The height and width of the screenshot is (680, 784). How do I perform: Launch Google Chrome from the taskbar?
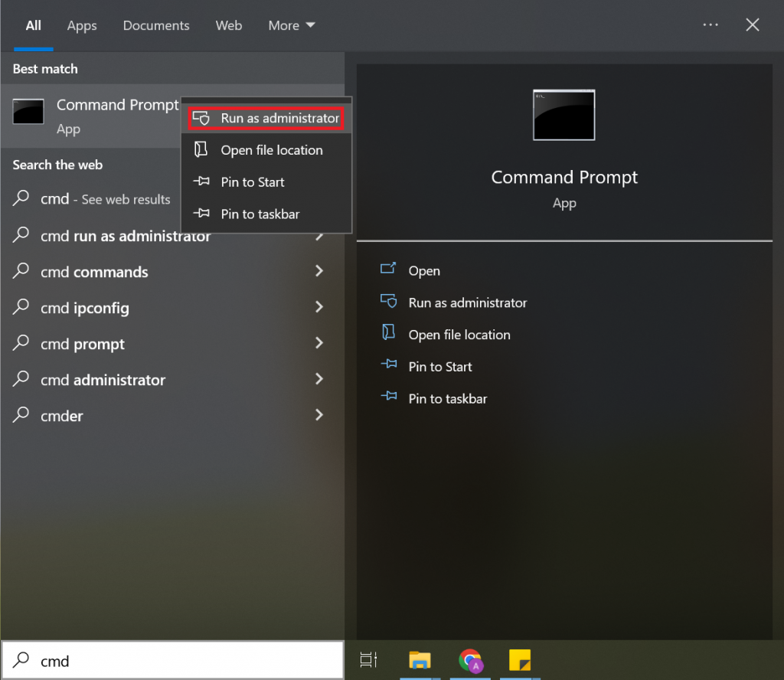(470, 660)
